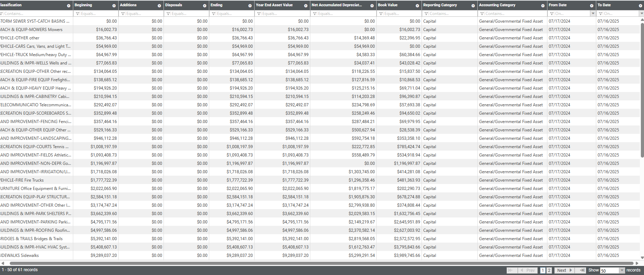This screenshot has height=275, width=644.
Task: Sort by Reporting Category header
Action: [440, 5]
